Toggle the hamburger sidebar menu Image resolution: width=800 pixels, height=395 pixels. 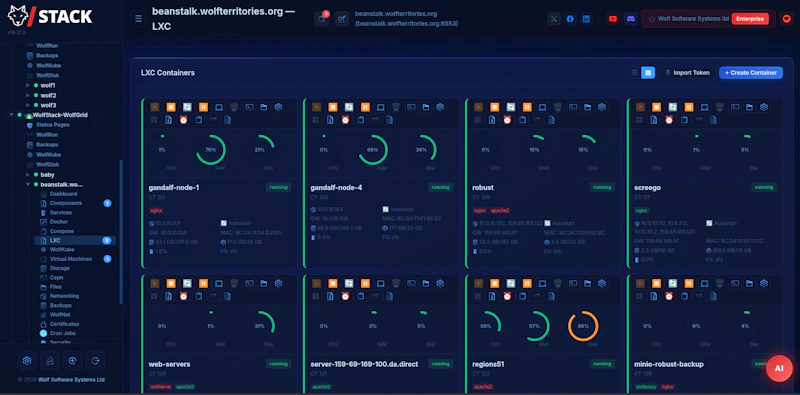(138, 19)
